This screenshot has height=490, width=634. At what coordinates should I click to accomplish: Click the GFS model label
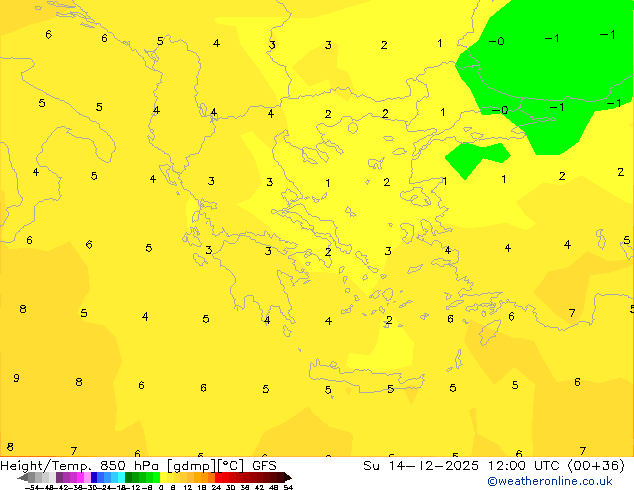pyautogui.click(x=264, y=465)
